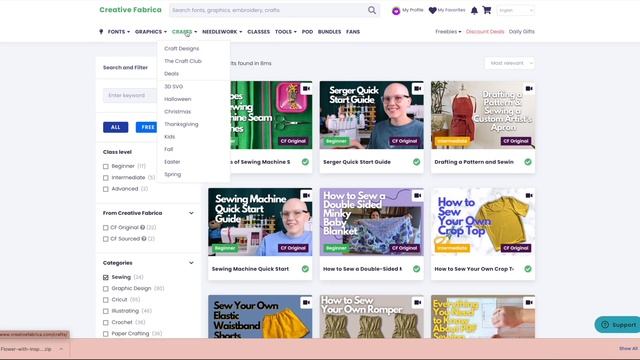Click green checkmark on Crop Top card
Viewport: 640px width, 360px height.
coord(528,269)
